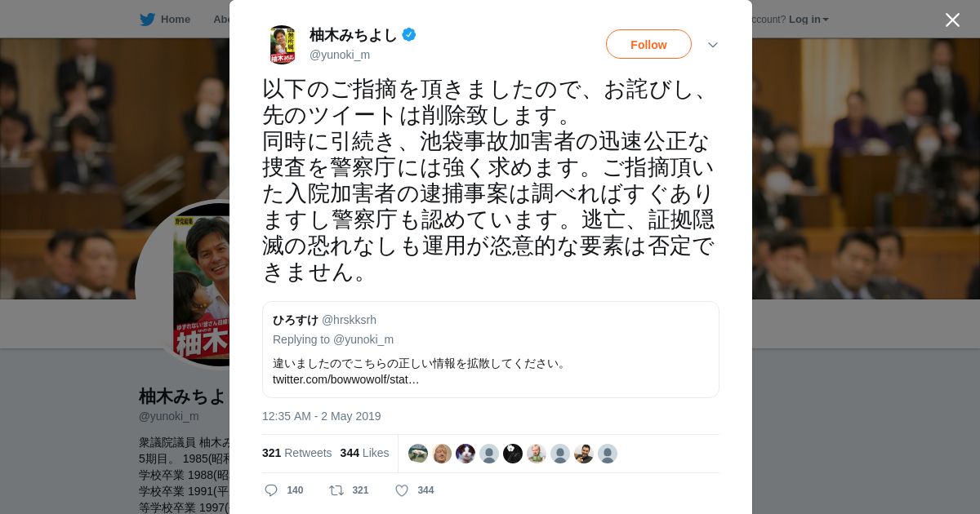Click the first liker avatar in the row
Screen dimensions: 980x514
tap(418, 454)
